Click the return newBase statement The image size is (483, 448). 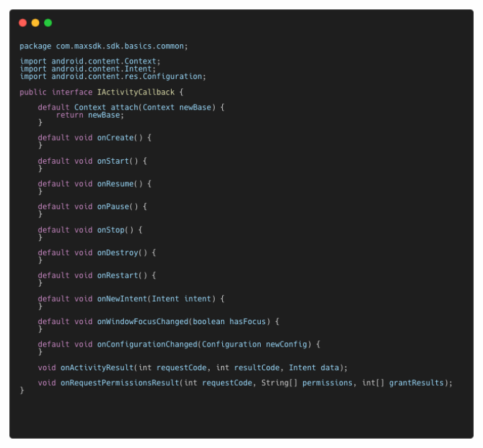coord(90,115)
